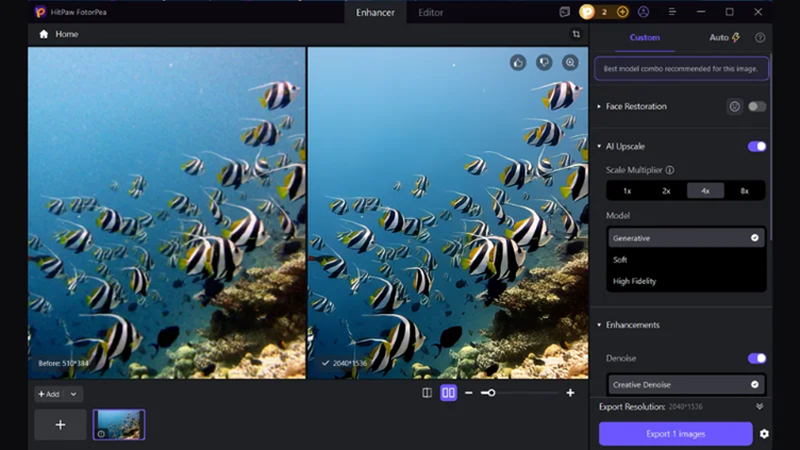Select the 8x scale multiplier
The width and height of the screenshot is (800, 450).
coord(744,191)
